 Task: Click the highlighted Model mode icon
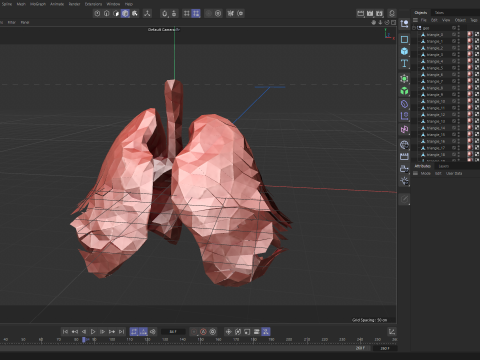[125, 13]
